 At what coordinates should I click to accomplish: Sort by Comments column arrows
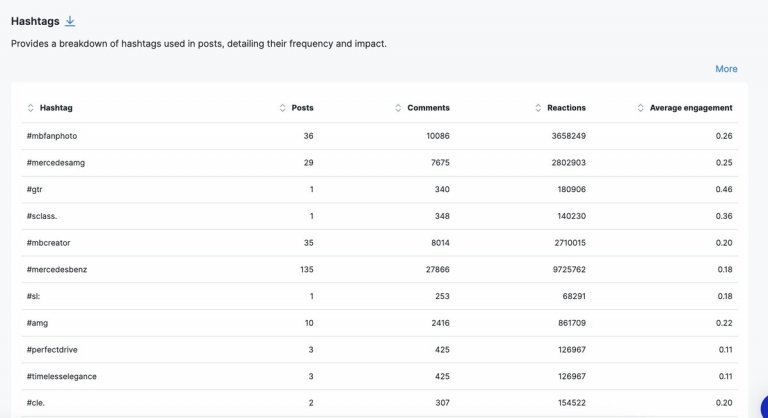pos(398,108)
